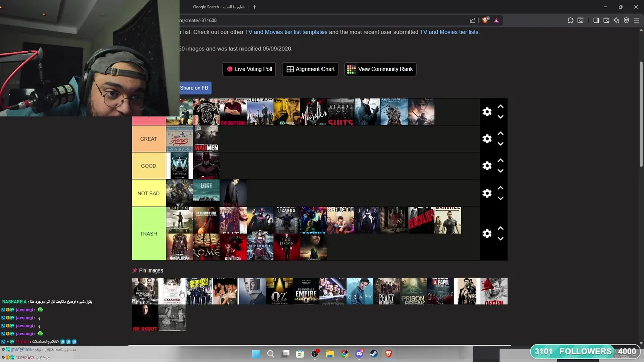Open the browser hamburger menu
This screenshot has width=644, height=362.
636,20
